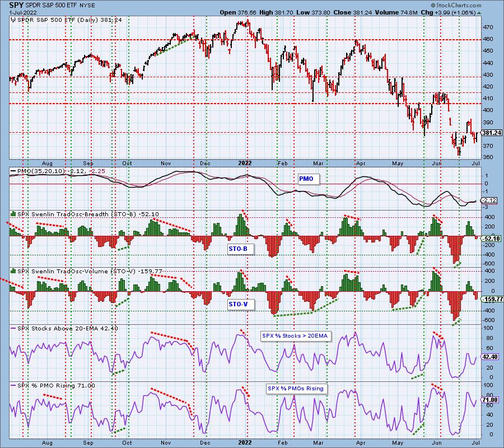This screenshot has height=448, width=504.
Task: Click the -159.77 STO-V value tag
Action: (493, 299)
